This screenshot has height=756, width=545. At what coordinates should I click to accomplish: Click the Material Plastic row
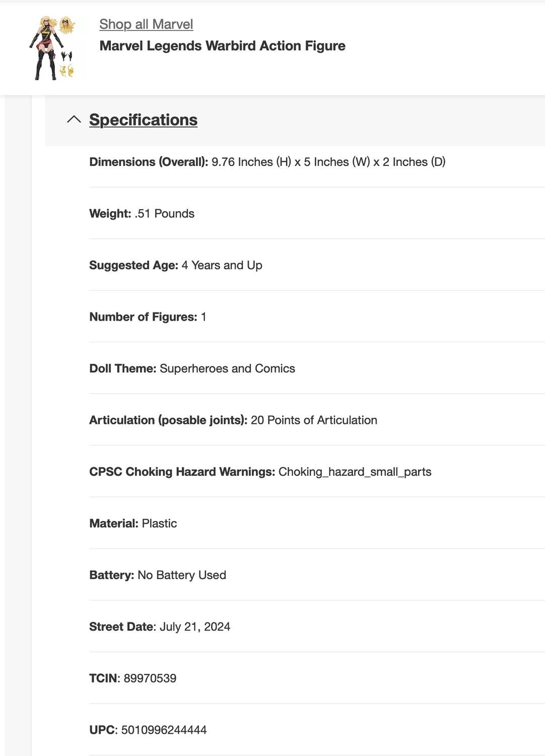(x=133, y=524)
